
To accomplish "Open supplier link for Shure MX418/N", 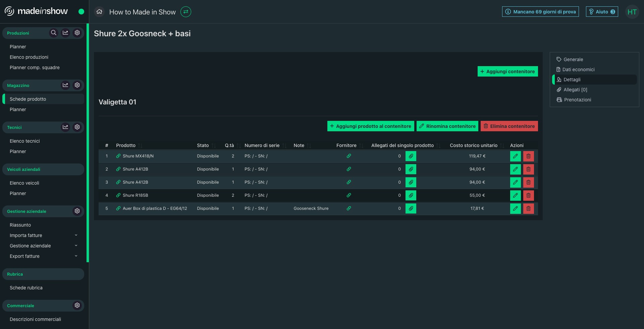I will 349,156.
